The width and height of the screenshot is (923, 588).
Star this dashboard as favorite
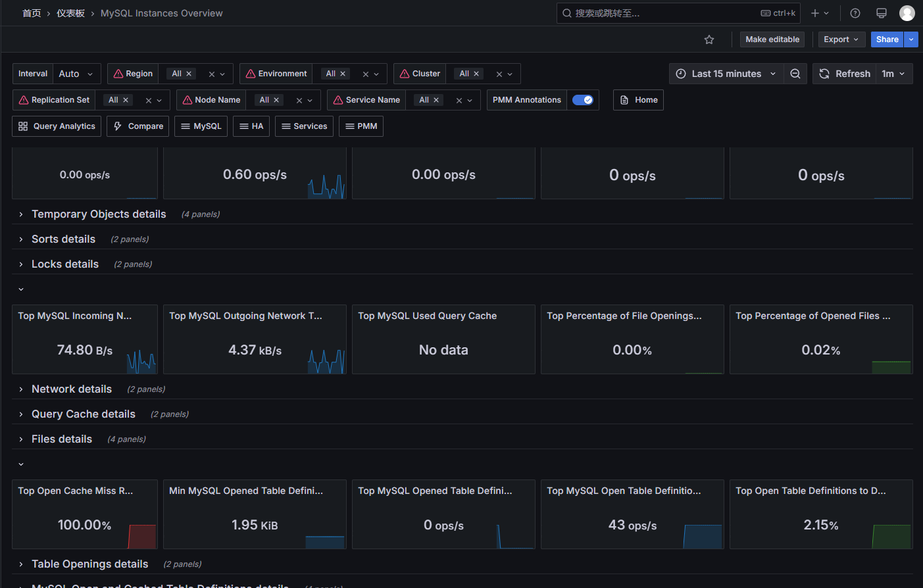709,39
